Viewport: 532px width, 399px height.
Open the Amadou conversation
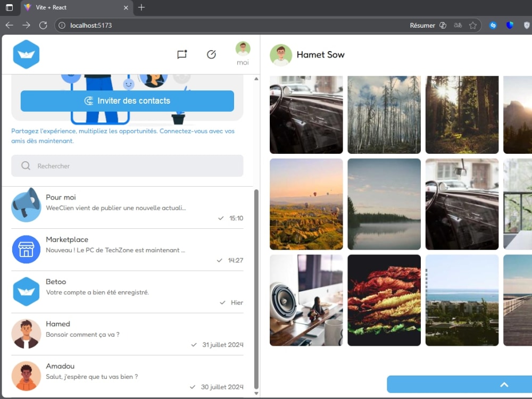coord(127,376)
